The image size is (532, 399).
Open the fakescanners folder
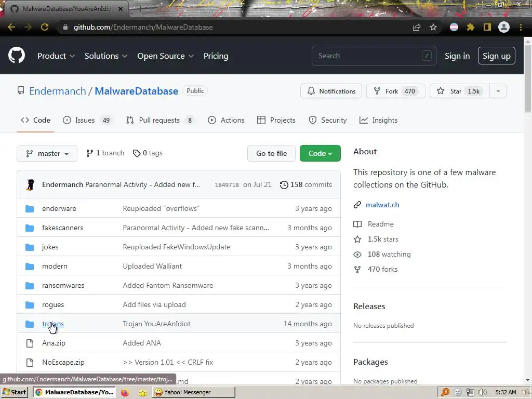(62, 228)
